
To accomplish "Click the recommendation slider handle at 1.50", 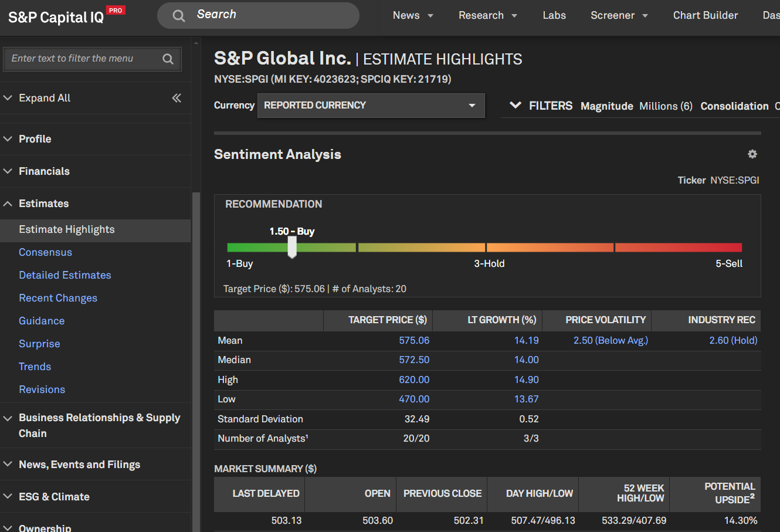I will point(292,247).
